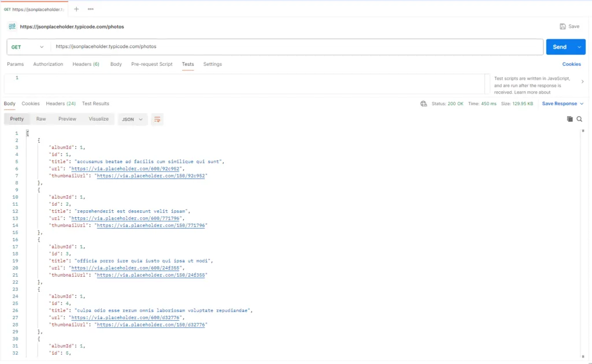592x364 pixels.
Task: Open the Send button dropdown arrow
Action: 579,47
